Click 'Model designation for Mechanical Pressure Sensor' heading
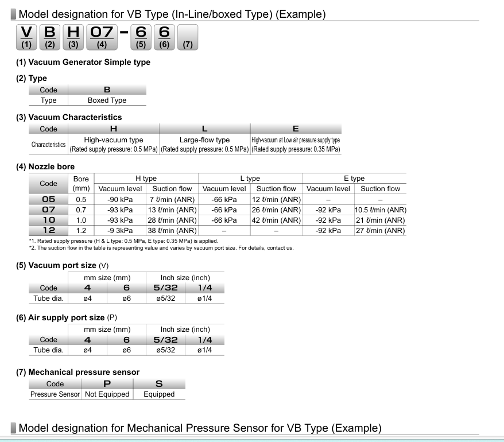 (200, 428)
